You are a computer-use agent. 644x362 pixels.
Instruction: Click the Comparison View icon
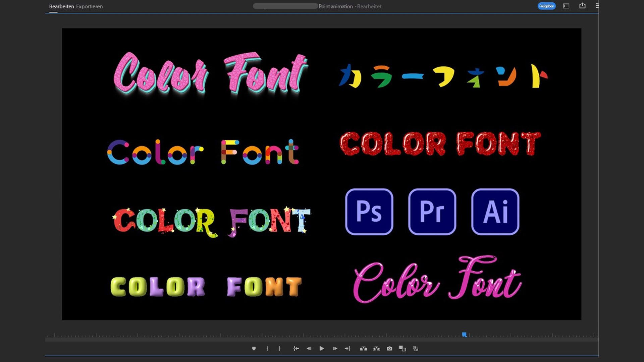coord(402,349)
